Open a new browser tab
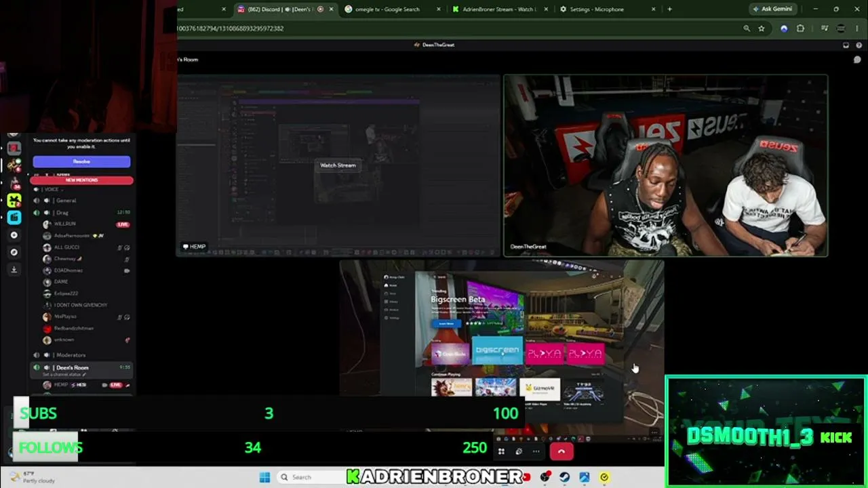 pos(669,9)
